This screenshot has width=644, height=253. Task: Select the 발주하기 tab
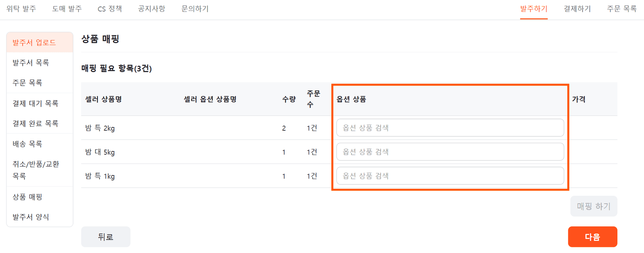pyautogui.click(x=534, y=9)
